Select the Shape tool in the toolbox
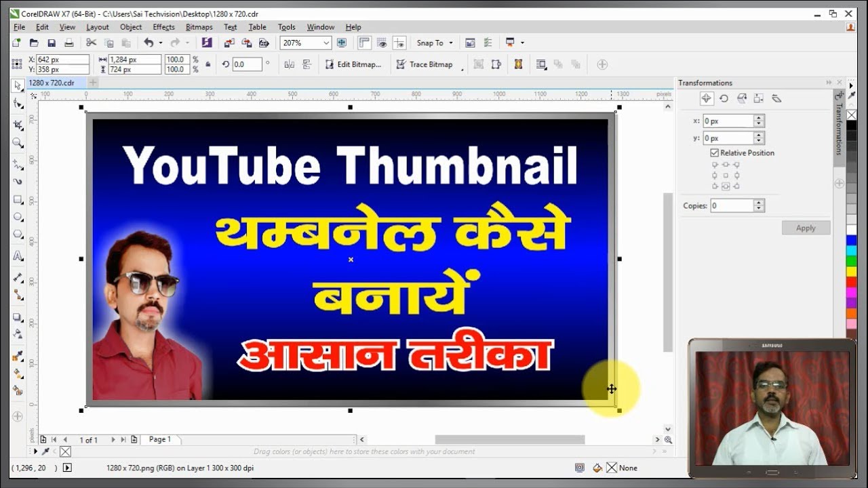 click(18, 103)
